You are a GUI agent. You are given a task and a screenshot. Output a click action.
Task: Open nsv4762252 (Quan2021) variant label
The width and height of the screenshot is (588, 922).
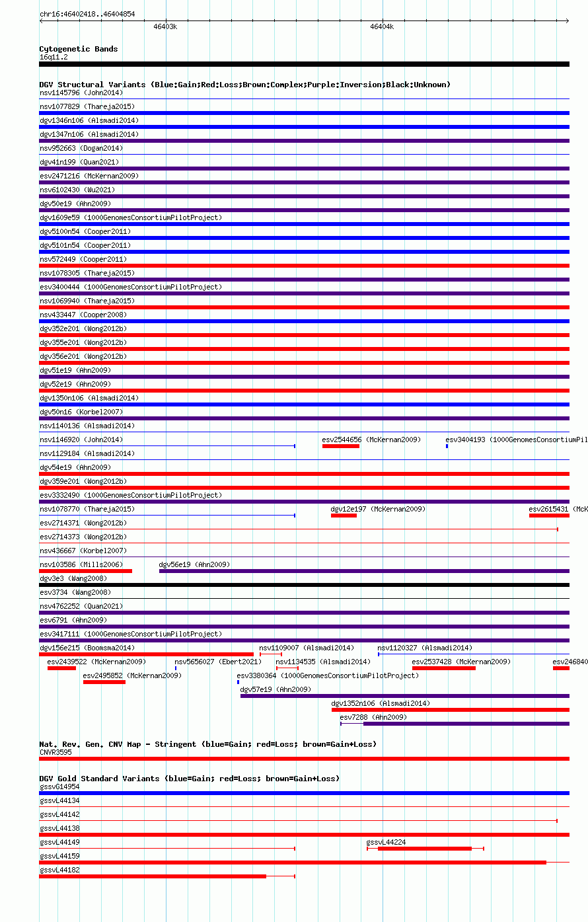tap(81, 606)
